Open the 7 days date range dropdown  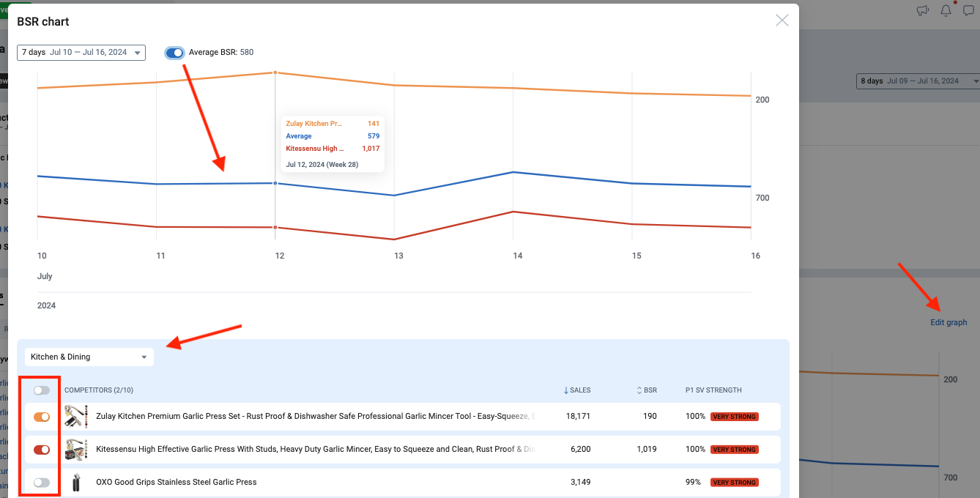[81, 52]
